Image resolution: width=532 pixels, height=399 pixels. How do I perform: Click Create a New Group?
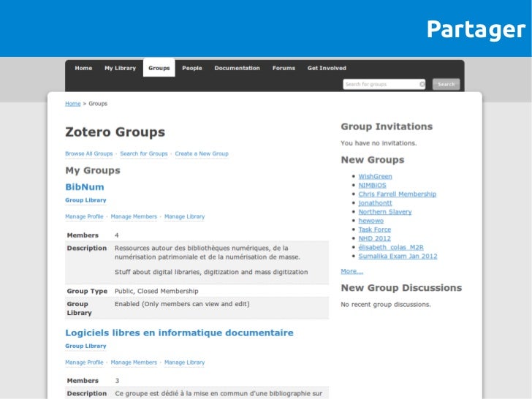pyautogui.click(x=202, y=153)
